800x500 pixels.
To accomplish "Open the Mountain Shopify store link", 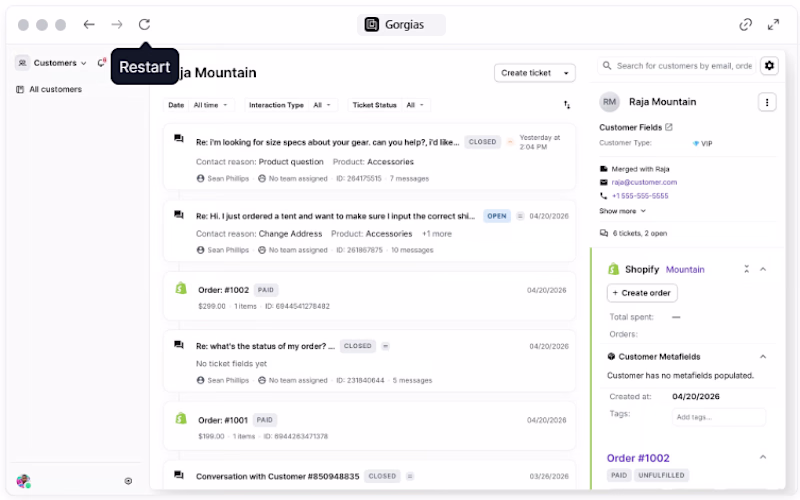I will coord(685,269).
